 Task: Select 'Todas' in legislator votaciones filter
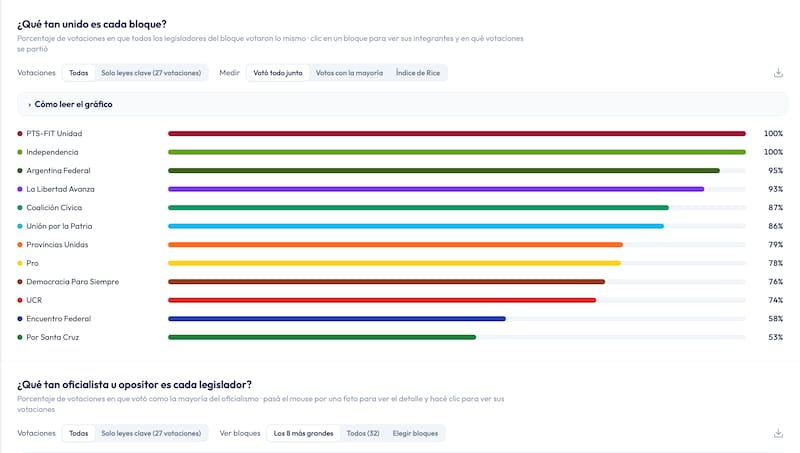click(x=79, y=433)
